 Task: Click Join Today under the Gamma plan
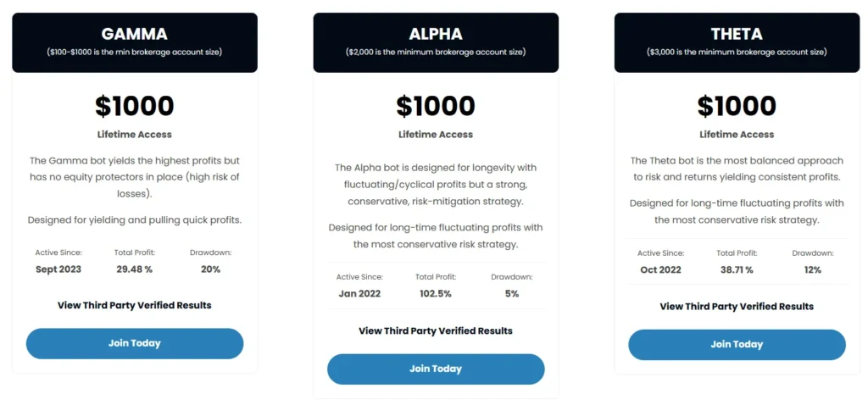[x=135, y=343]
